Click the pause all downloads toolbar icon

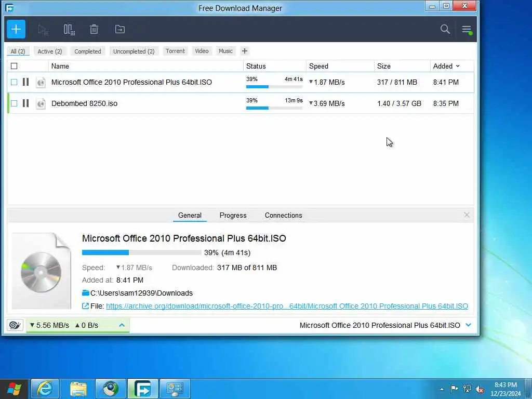tap(69, 30)
